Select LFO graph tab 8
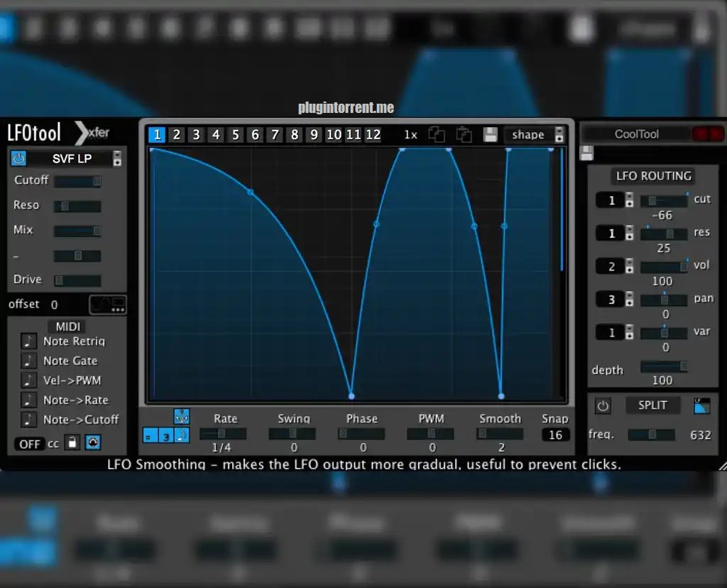 295,134
